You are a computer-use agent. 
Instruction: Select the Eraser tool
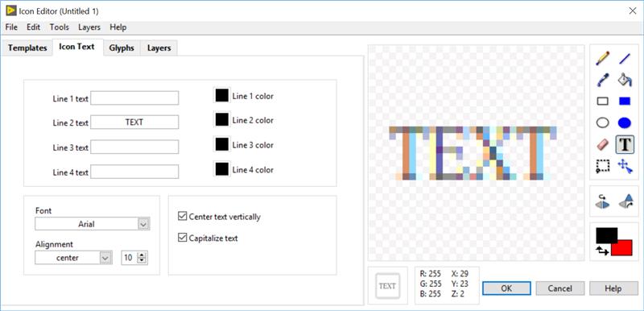(602, 144)
